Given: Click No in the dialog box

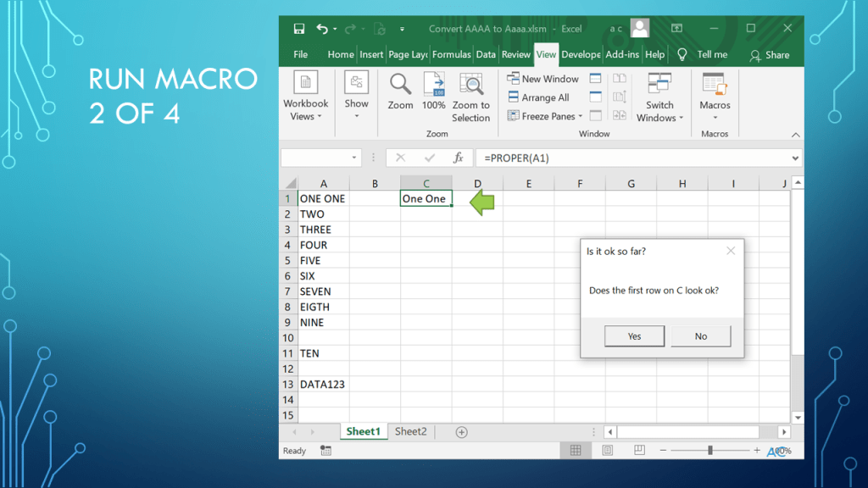Looking at the screenshot, I should tap(700, 336).
